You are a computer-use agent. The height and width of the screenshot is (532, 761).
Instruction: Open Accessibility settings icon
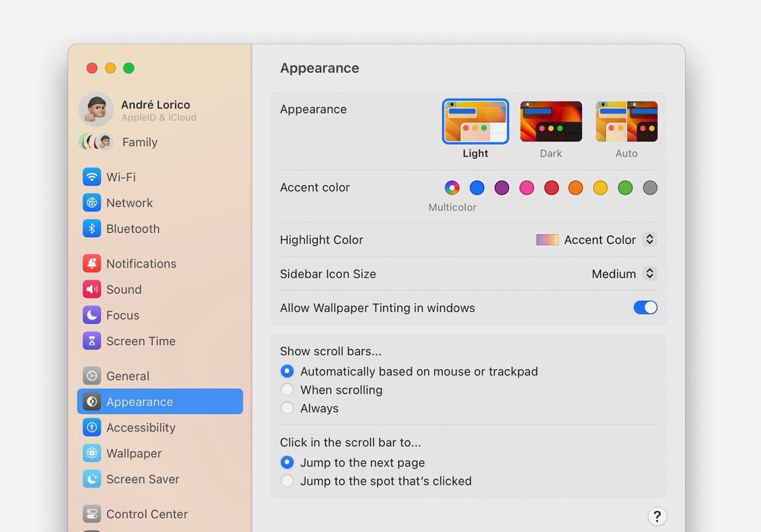92,427
